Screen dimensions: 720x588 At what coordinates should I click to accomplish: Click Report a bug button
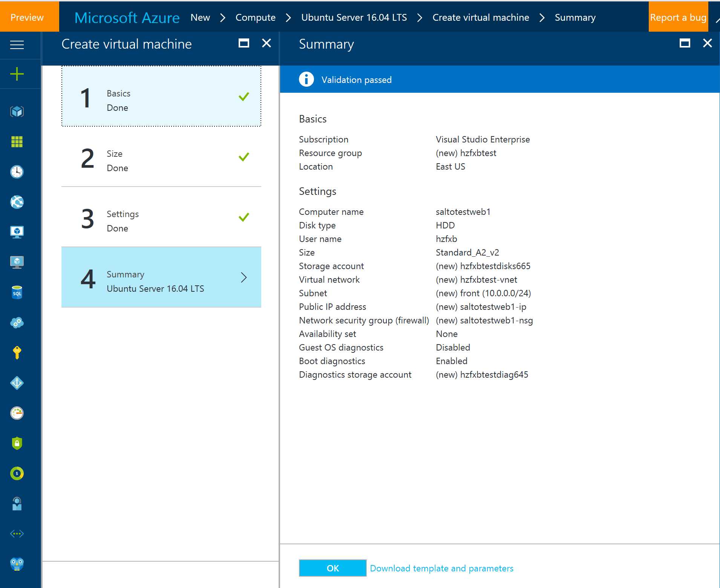tap(679, 17)
